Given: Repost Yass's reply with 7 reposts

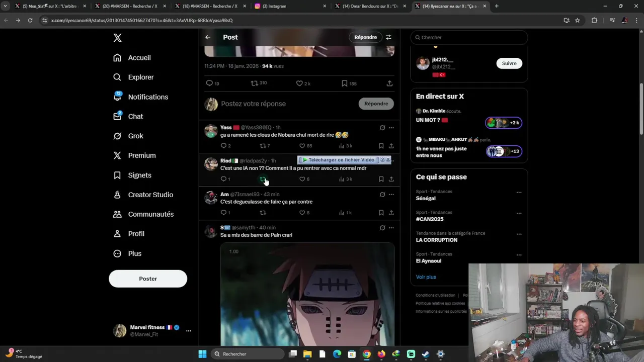Looking at the screenshot, I should tap(265, 146).
